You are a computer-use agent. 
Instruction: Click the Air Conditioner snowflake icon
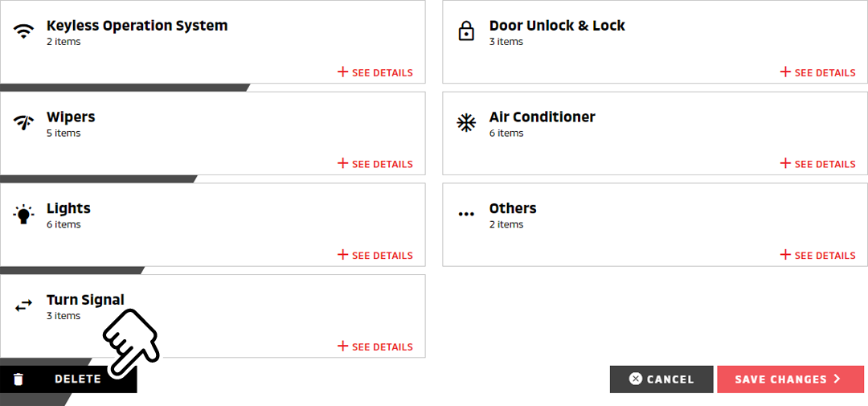[x=466, y=122]
